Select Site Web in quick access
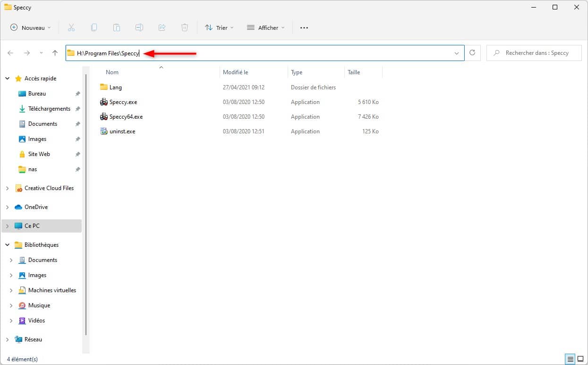The width and height of the screenshot is (588, 365). (39, 154)
